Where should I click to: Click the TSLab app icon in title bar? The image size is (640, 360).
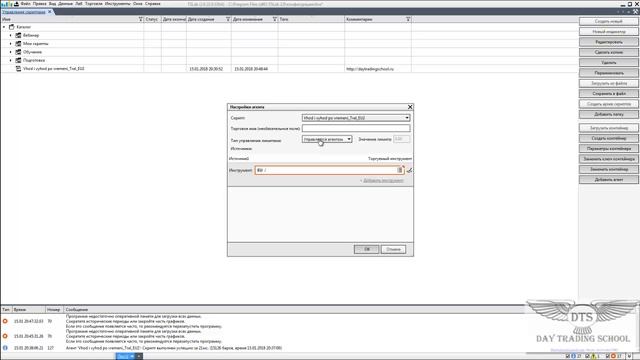[x=7, y=4]
